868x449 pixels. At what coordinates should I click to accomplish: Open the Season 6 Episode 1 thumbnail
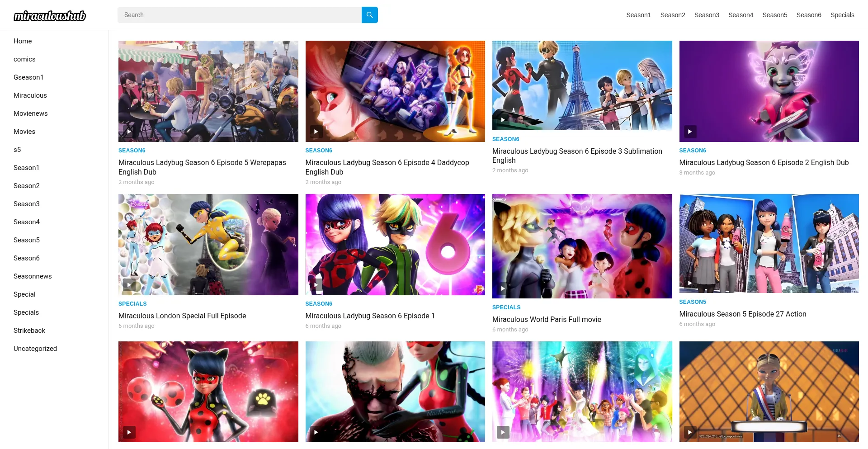pos(395,245)
